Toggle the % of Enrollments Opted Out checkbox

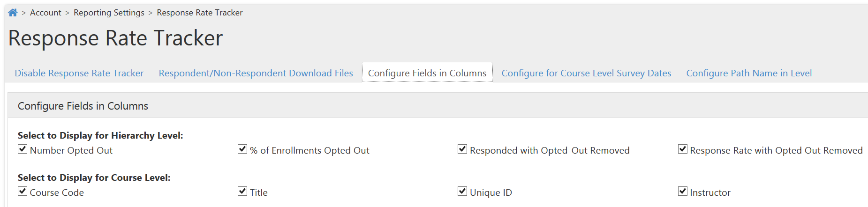click(x=242, y=149)
